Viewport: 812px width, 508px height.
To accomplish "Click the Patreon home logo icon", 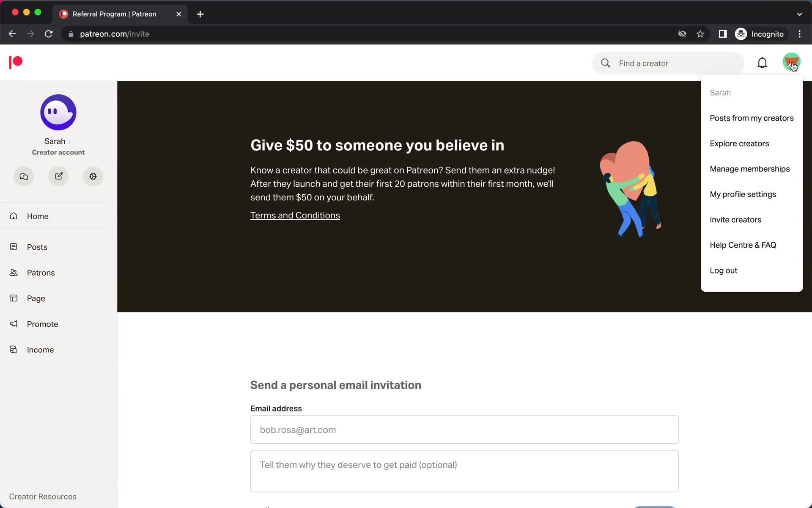I will (16, 62).
